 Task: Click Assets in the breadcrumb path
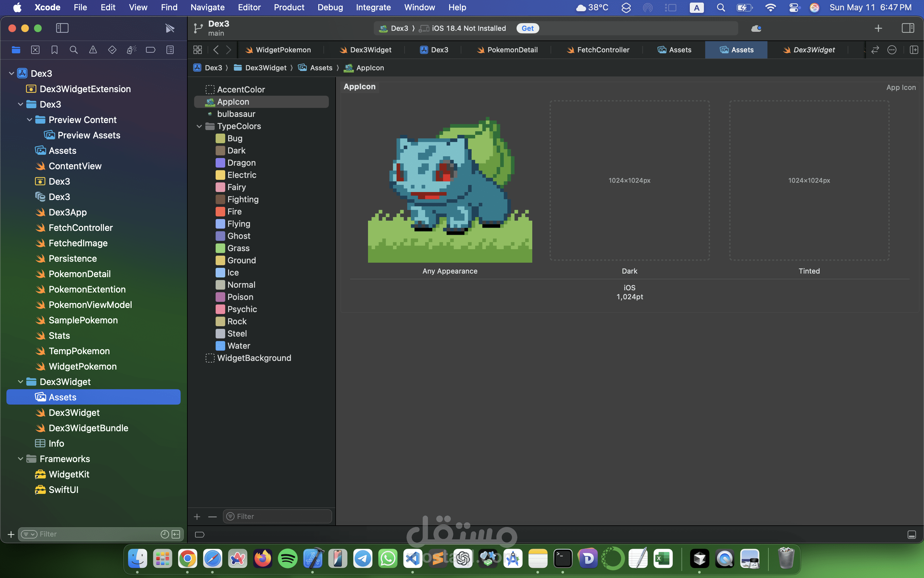[x=315, y=68]
